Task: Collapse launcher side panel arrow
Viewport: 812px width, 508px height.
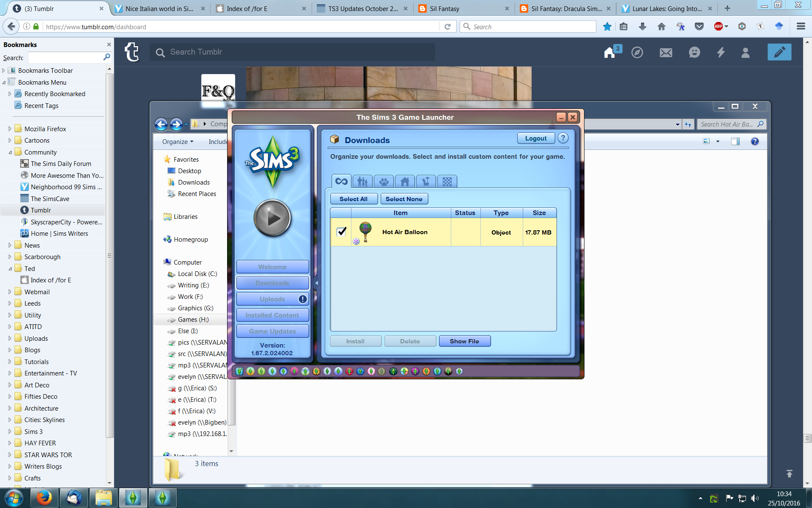Action: pos(316,283)
